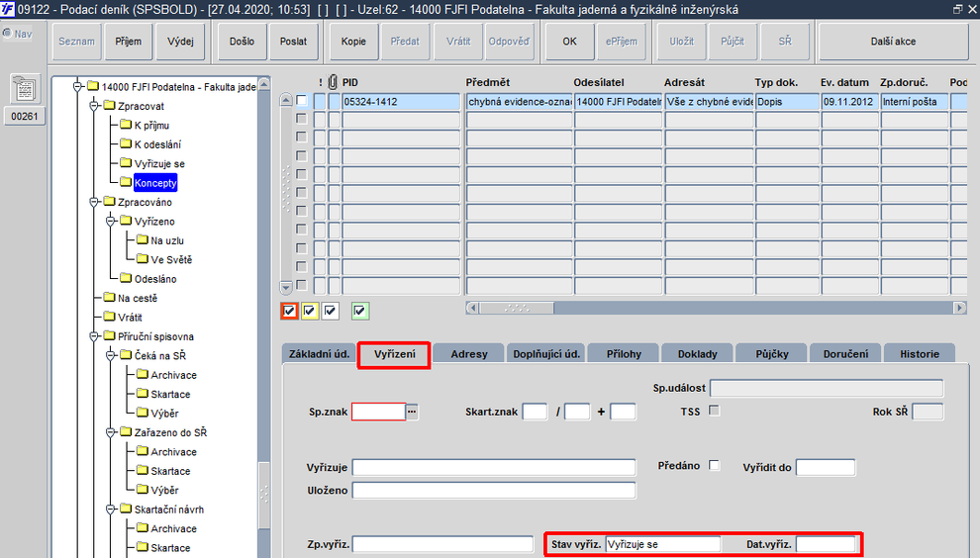Collapse the Zpracováno tree node
980x558 pixels.
tap(94, 202)
